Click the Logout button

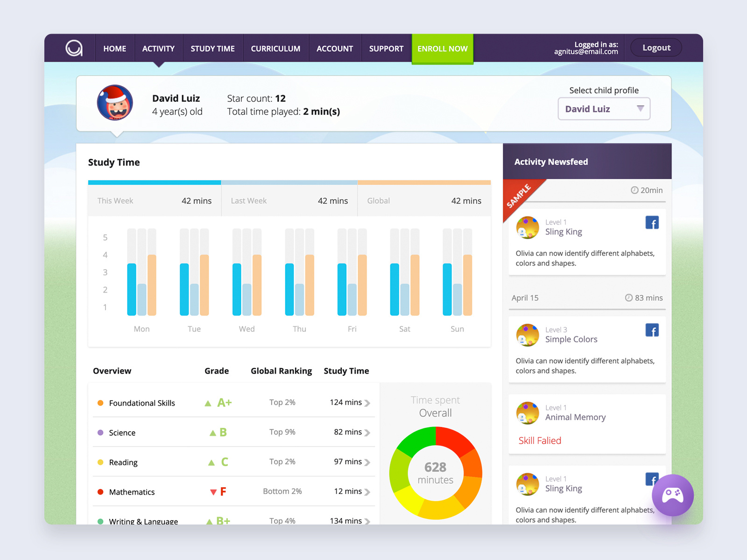pyautogui.click(x=655, y=47)
